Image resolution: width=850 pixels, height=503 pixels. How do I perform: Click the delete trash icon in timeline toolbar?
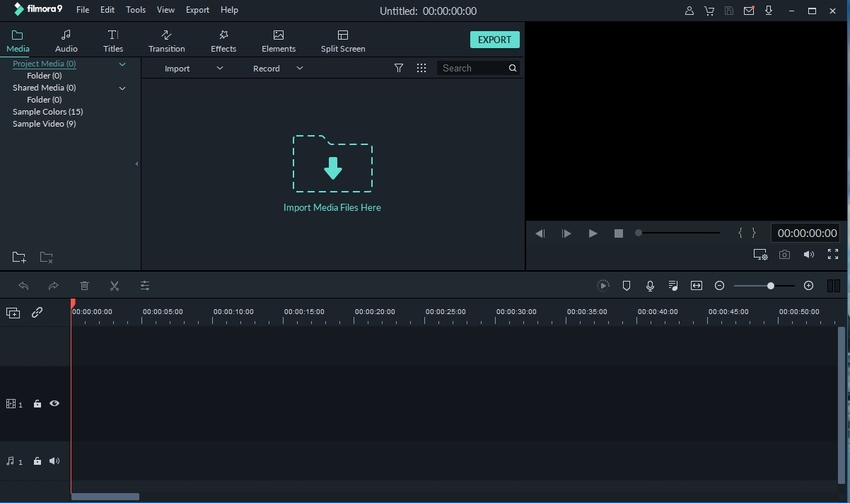(84, 286)
